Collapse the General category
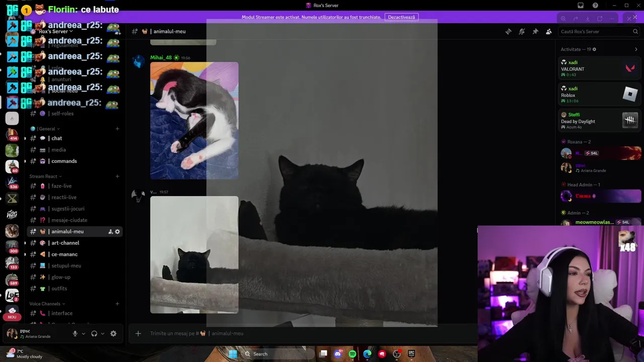 click(x=46, y=129)
